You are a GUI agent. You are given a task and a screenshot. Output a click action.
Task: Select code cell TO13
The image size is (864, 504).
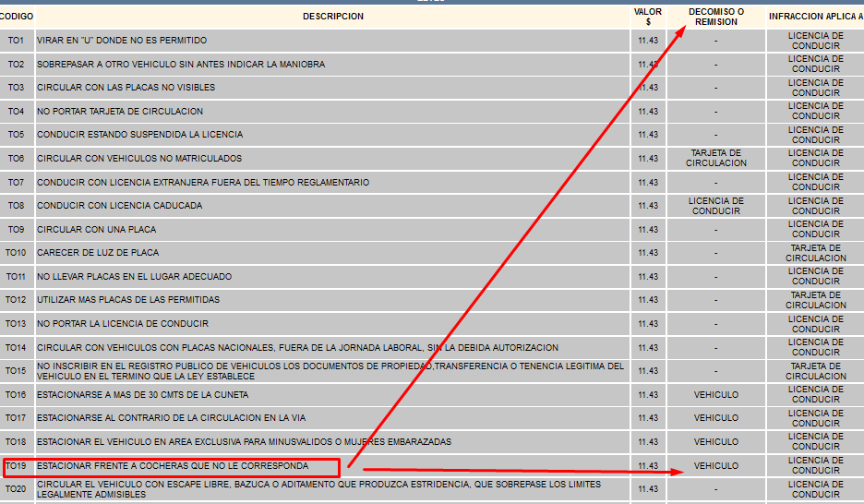(x=16, y=324)
